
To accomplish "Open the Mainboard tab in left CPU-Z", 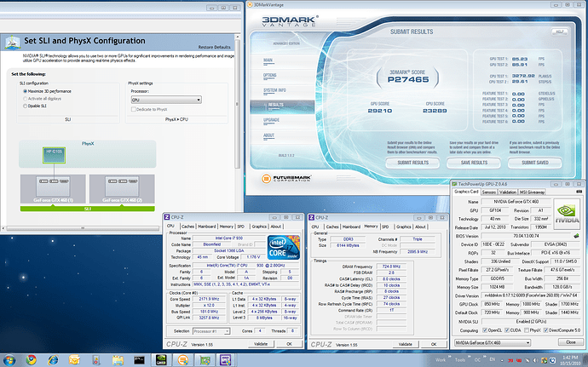I will (206, 227).
